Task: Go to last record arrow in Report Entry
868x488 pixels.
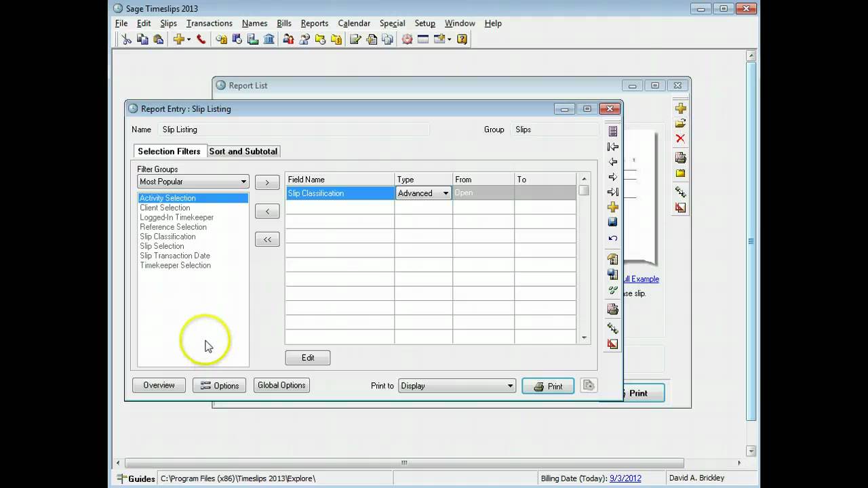Action: click(613, 192)
